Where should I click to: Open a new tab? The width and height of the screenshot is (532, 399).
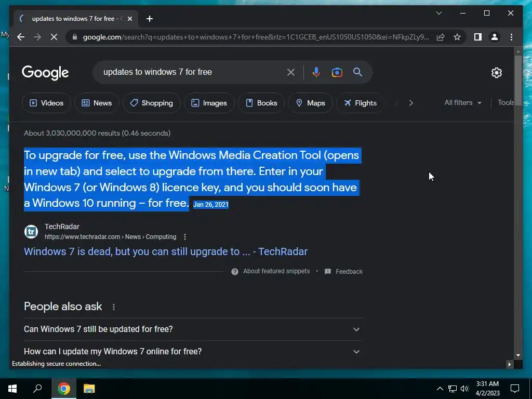[150, 19]
